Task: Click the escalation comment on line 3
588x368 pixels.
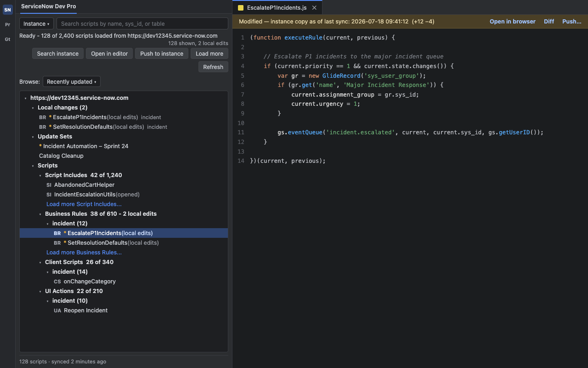Action: tap(353, 57)
